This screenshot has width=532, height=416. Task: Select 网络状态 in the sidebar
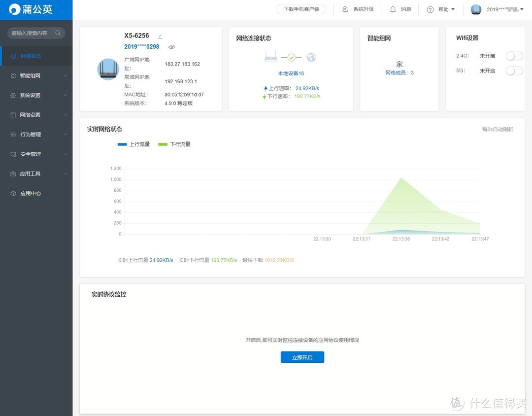tap(31, 56)
